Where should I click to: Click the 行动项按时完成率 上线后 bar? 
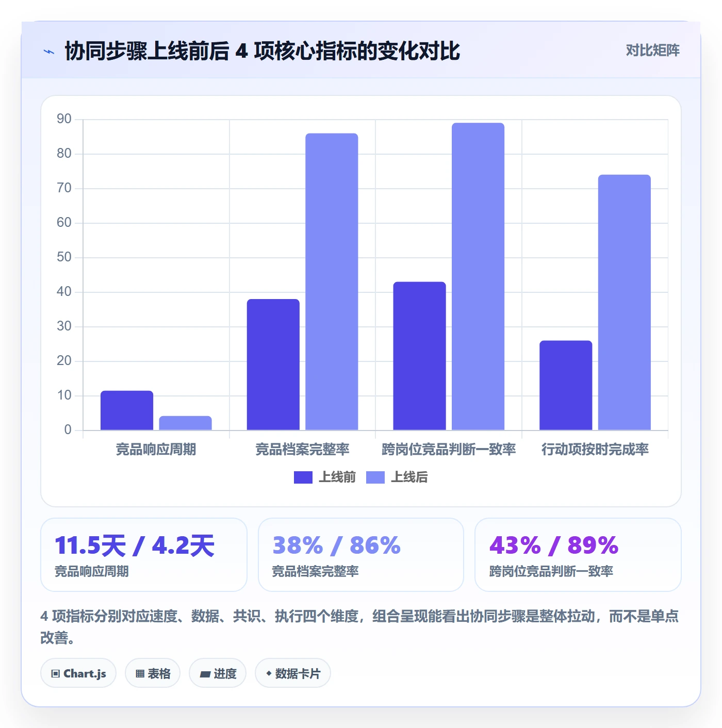click(625, 302)
